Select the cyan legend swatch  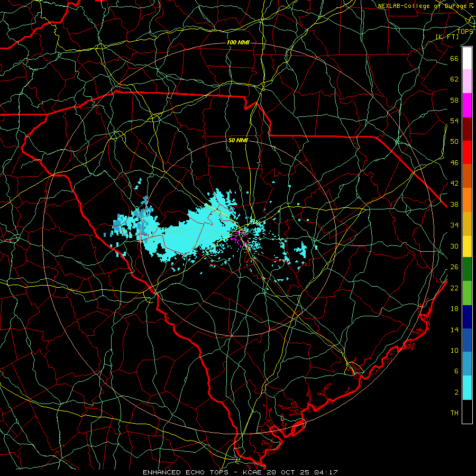pyautogui.click(x=467, y=388)
